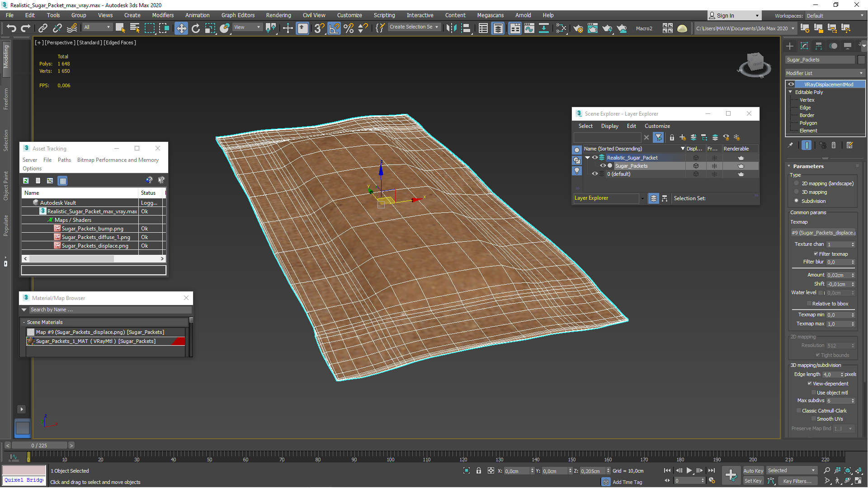Toggle Angle Snap icon
Image resolution: width=868 pixels, height=488 pixels.
point(334,28)
